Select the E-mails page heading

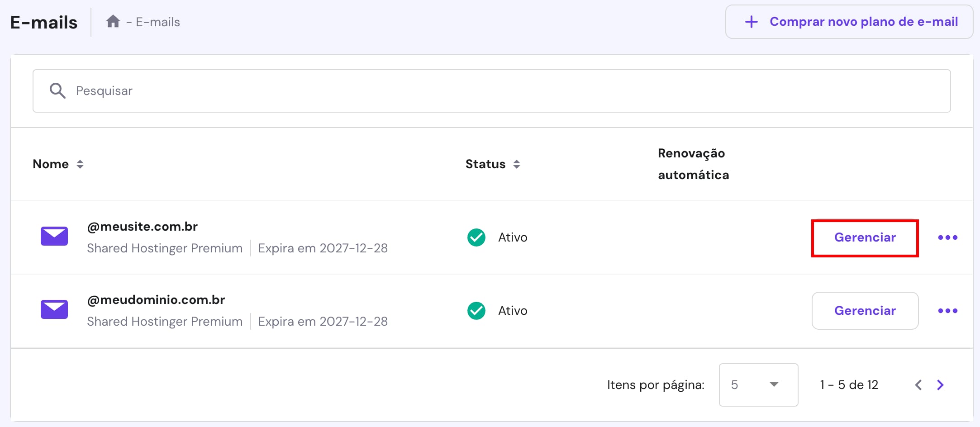[x=43, y=21]
